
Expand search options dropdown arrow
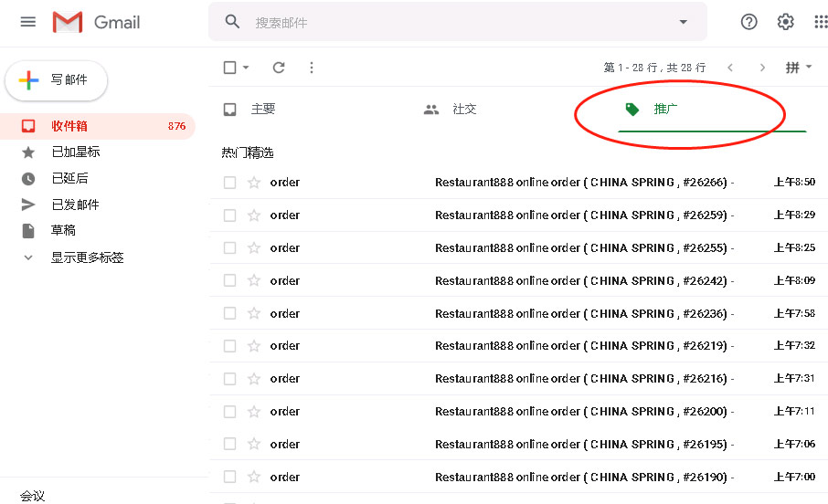click(683, 22)
